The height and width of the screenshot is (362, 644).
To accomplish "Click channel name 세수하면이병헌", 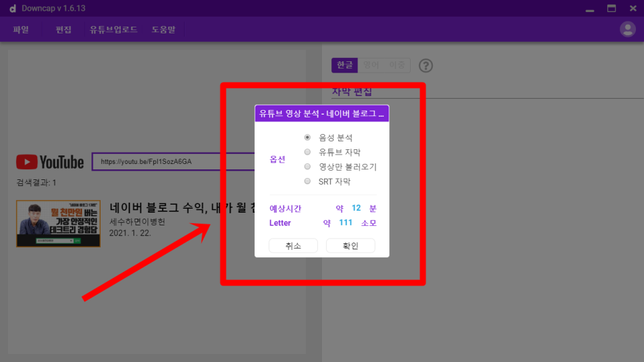I will pyautogui.click(x=137, y=221).
